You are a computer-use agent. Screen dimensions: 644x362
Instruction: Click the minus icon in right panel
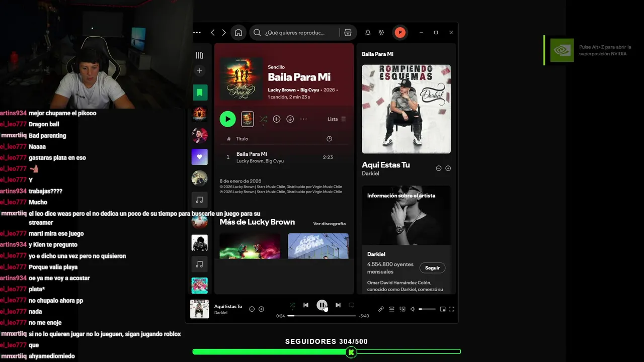[x=438, y=168]
